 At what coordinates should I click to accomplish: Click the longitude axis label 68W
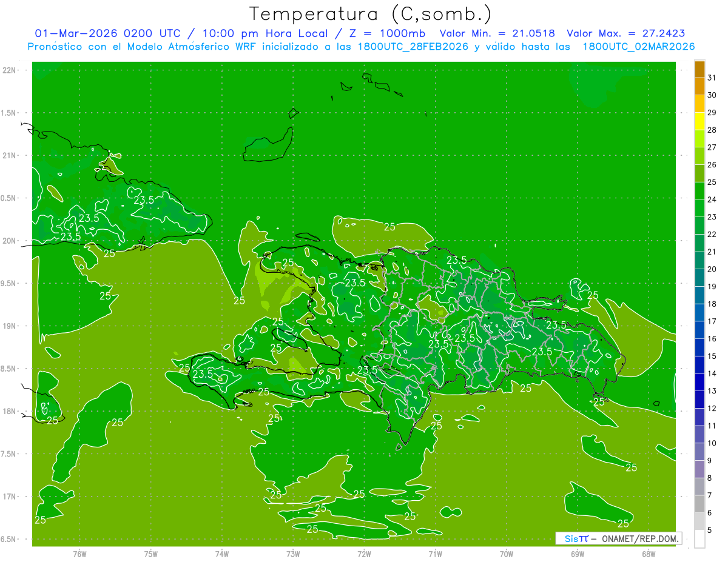[649, 554]
